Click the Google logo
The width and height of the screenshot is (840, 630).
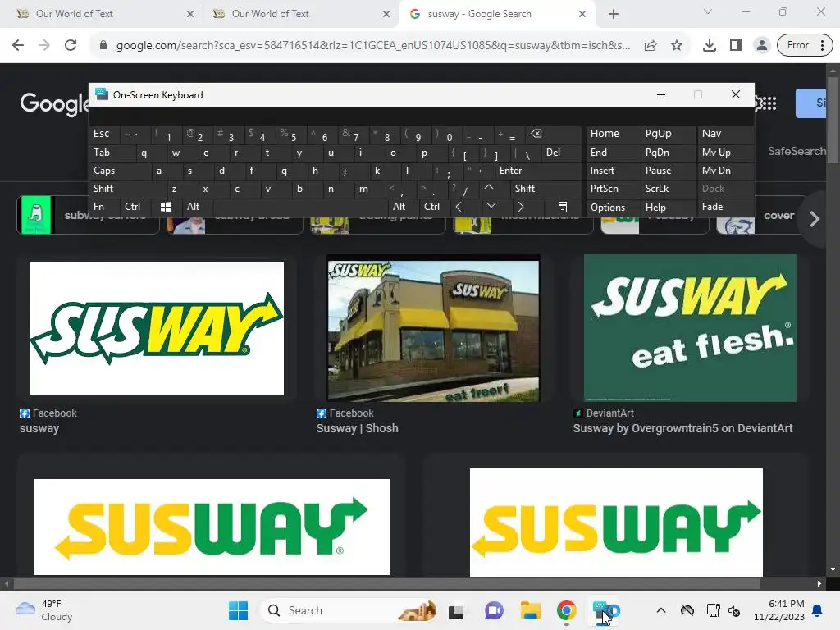coord(54,103)
